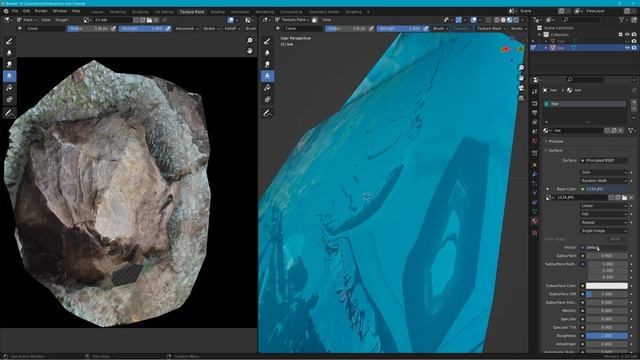Toggle render camera icon for the Collection row
640x360 pixels.
[634, 35]
